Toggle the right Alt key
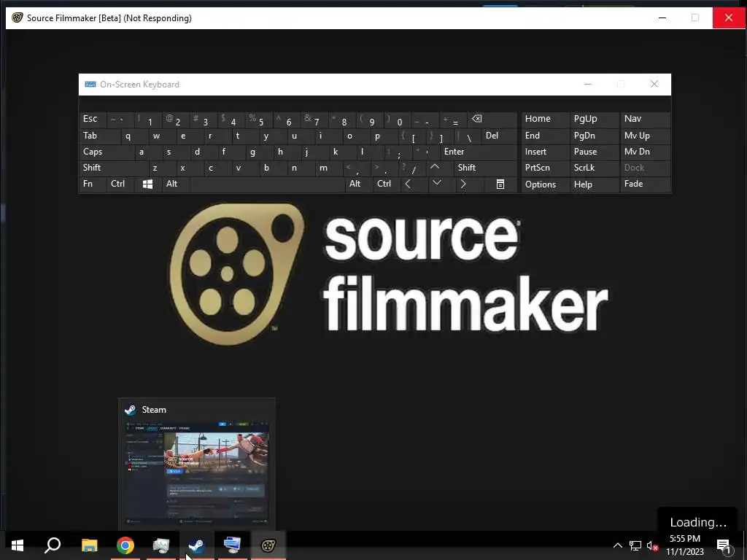This screenshot has width=747, height=560. (358, 184)
